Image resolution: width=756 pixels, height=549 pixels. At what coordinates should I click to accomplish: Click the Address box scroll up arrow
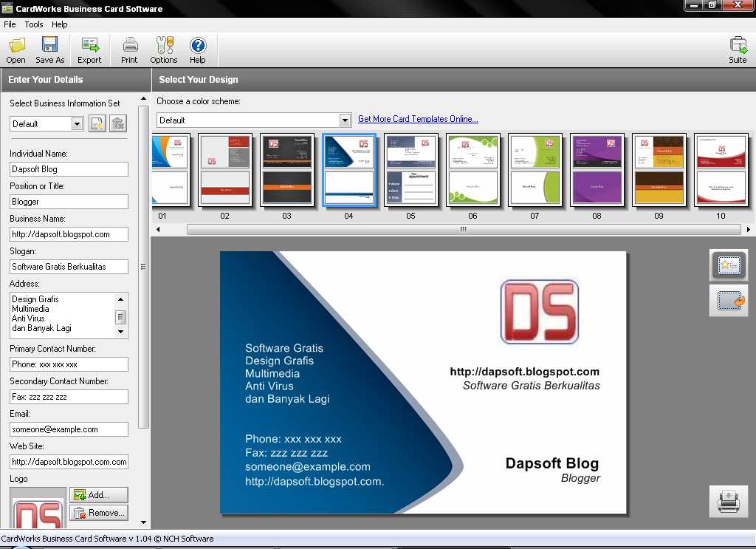pyautogui.click(x=120, y=299)
